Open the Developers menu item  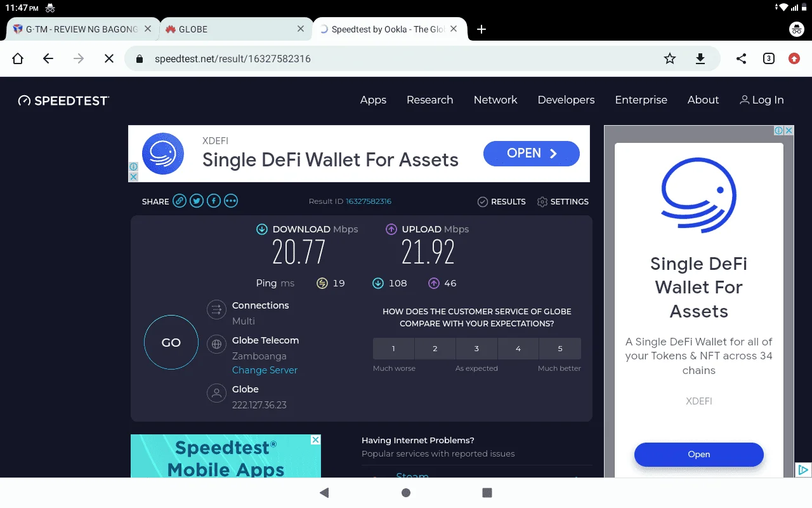pyautogui.click(x=566, y=100)
